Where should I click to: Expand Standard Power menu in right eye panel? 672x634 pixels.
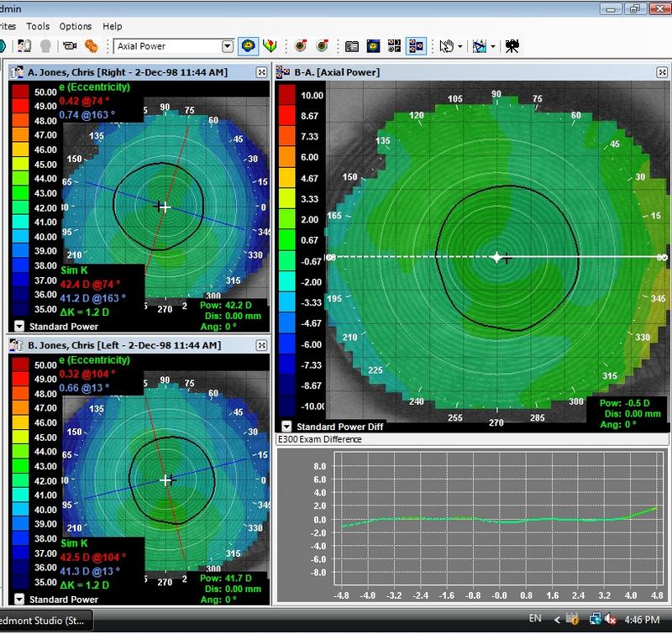(x=18, y=326)
